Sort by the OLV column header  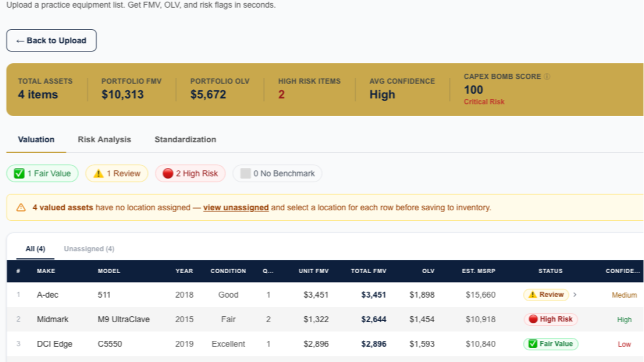tap(428, 271)
